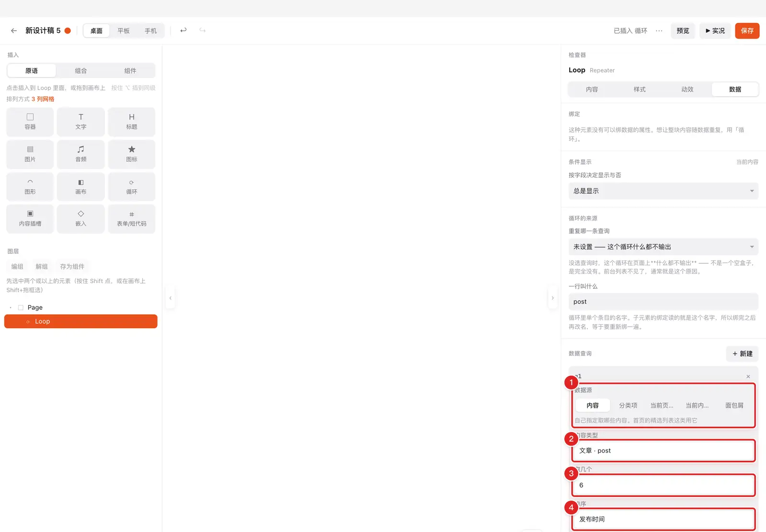This screenshot has height=532, width=766.
Task: Open the 文章 · post content type dropdown
Action: (x=664, y=451)
